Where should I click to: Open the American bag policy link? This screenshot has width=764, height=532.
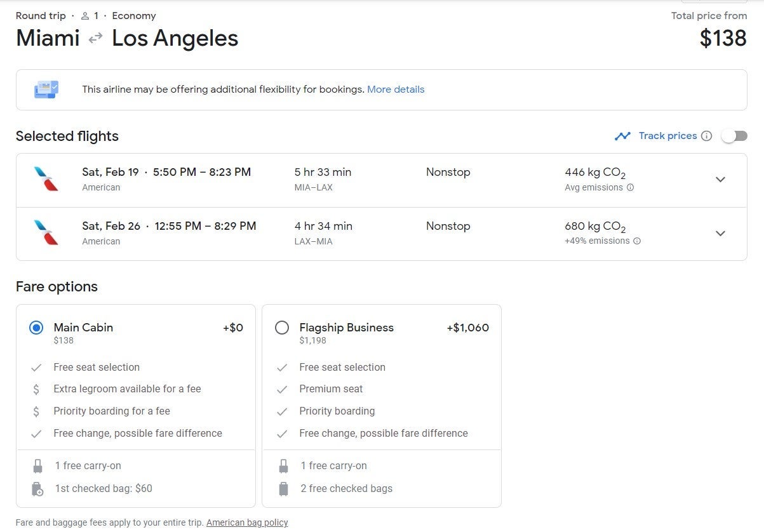[247, 522]
